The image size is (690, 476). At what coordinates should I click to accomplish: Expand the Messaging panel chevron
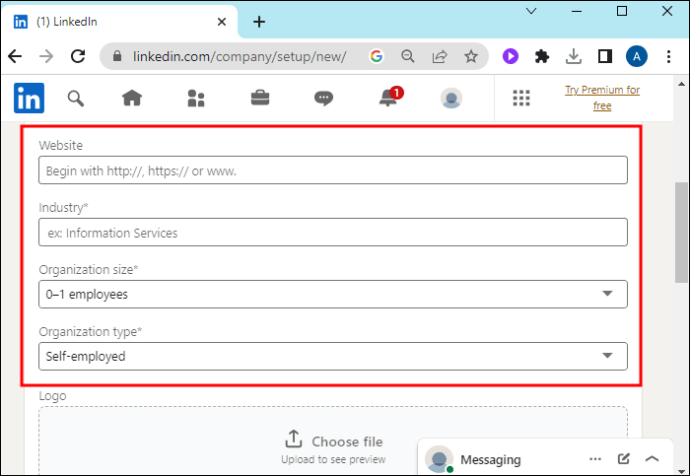653,459
